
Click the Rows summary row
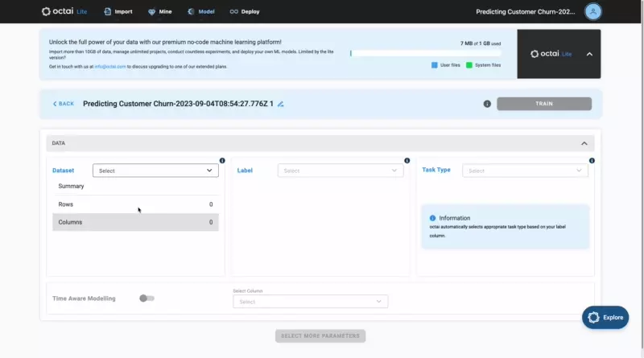[135, 204]
